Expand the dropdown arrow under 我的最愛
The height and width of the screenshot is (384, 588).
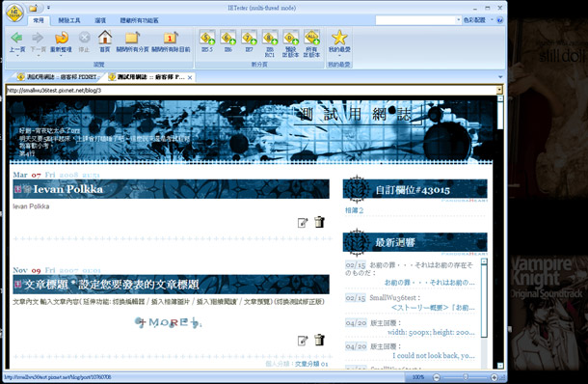coord(339,56)
